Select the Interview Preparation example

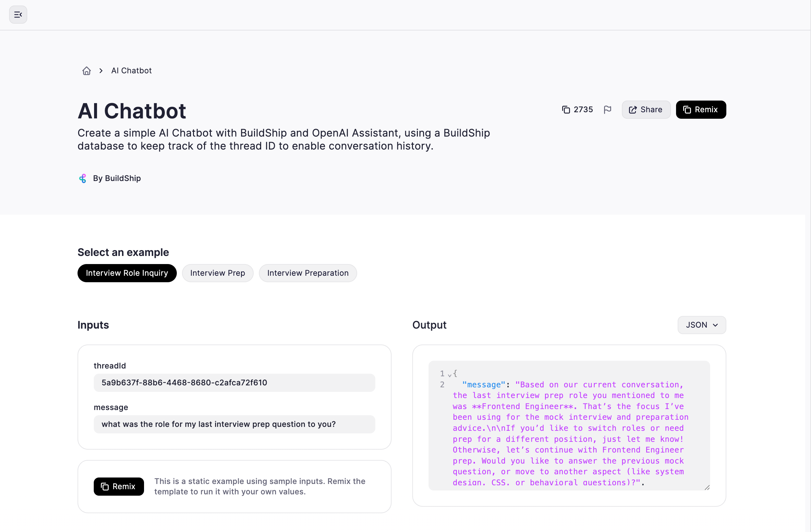pyautogui.click(x=308, y=273)
